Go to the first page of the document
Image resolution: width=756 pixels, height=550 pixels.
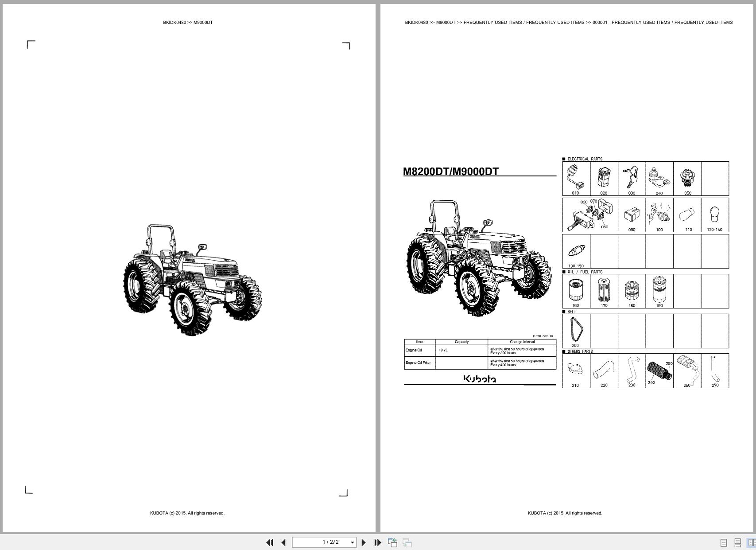270,542
